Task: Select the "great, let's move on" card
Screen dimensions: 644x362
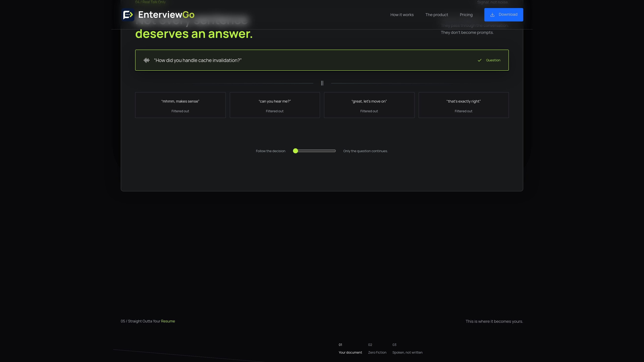Action: point(369,105)
